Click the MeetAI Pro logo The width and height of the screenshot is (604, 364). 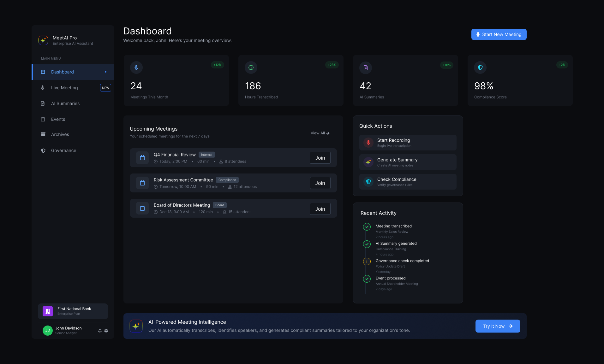tap(43, 40)
